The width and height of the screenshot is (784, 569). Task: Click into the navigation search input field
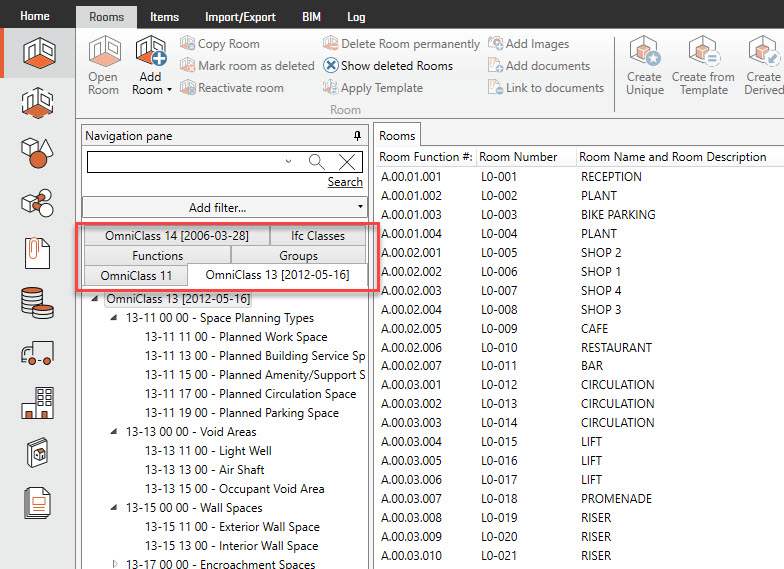185,162
